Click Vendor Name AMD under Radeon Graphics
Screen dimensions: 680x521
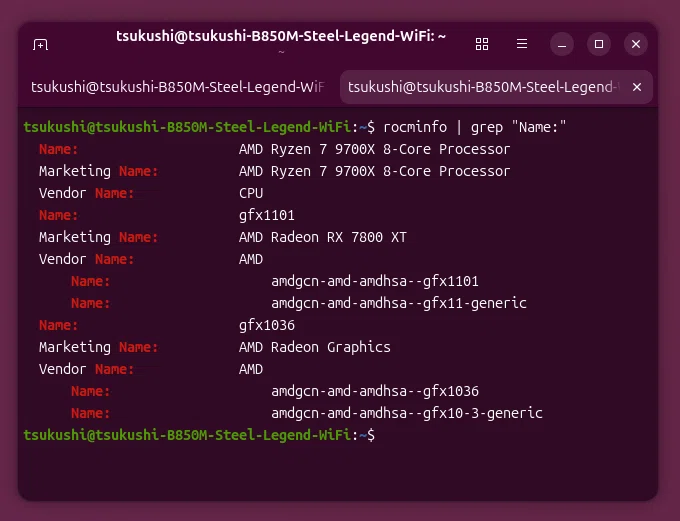click(251, 369)
